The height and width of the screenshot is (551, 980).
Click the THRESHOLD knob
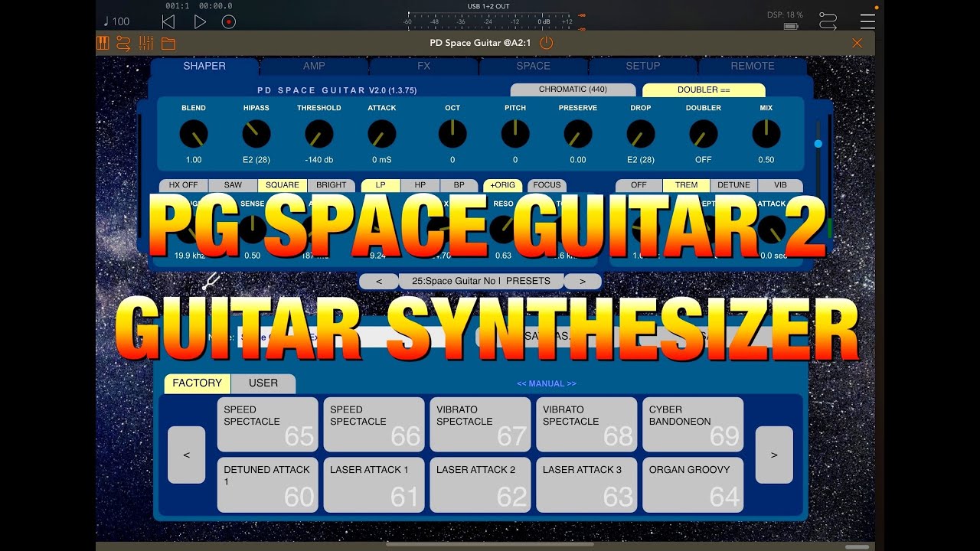coord(319,134)
